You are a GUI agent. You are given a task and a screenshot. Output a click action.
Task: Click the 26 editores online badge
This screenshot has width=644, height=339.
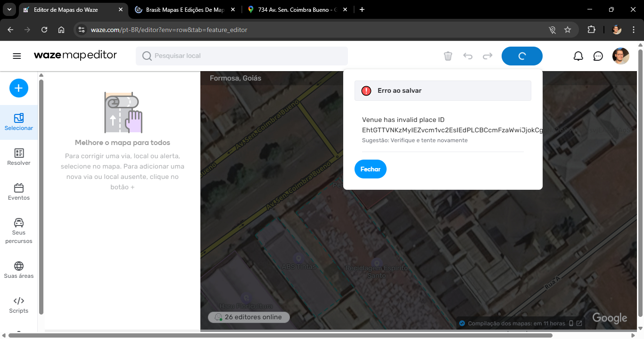pyautogui.click(x=248, y=317)
